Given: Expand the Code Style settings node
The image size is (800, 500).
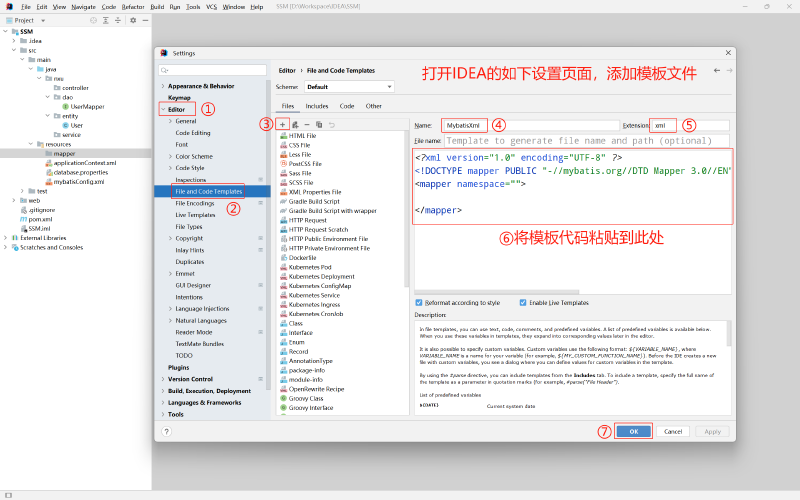Looking at the screenshot, I should 170,168.
